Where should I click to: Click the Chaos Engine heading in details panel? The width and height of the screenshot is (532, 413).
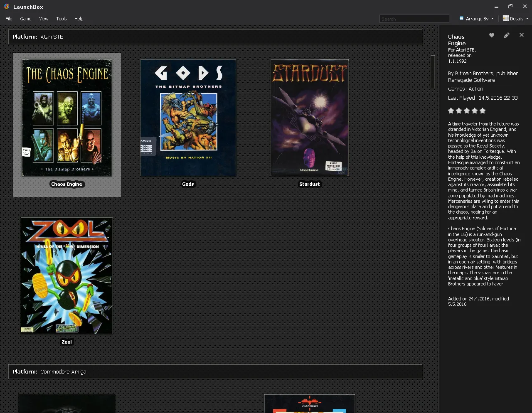pyautogui.click(x=457, y=40)
